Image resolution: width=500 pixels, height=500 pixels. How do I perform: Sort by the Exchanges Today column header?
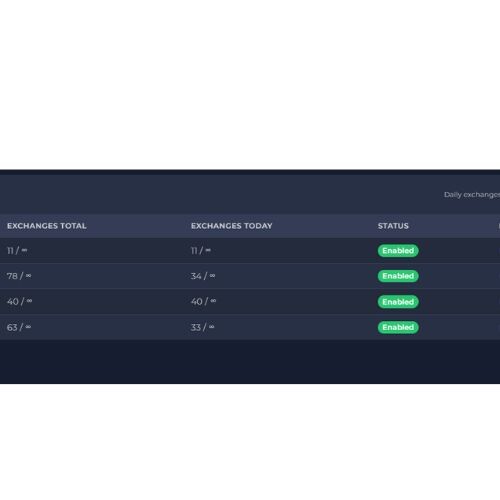pos(231,226)
